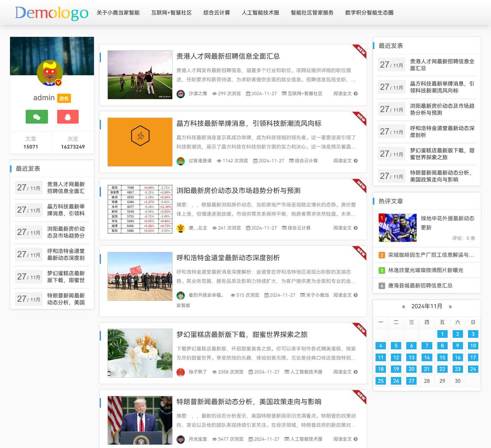
Task: Go to next month with » arrow
Action: pos(450,306)
